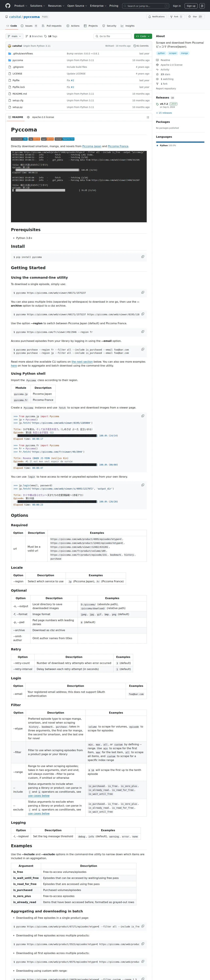Switch to the Insights tab

pos(128,26)
